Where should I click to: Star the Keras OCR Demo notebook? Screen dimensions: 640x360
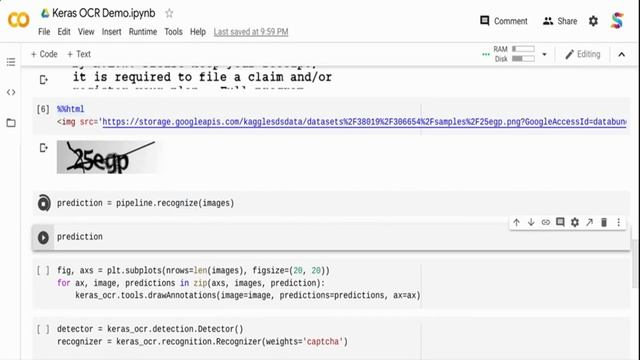(x=169, y=13)
